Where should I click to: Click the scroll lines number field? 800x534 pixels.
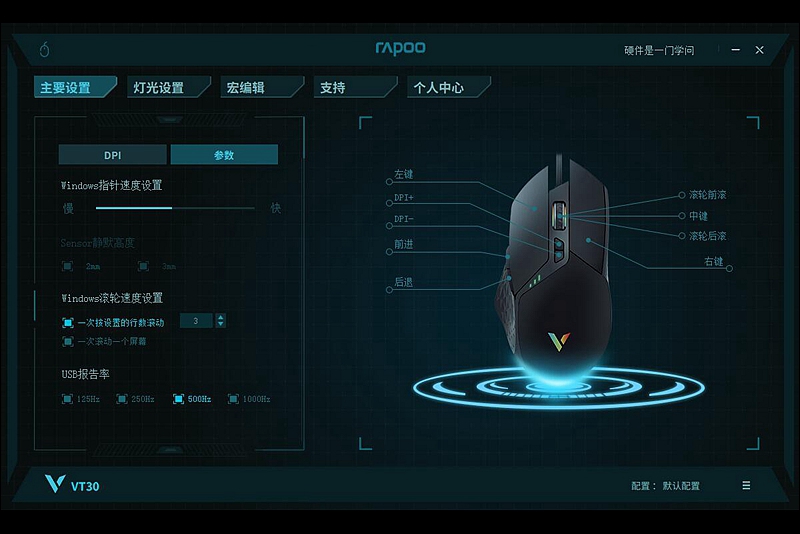(x=196, y=321)
